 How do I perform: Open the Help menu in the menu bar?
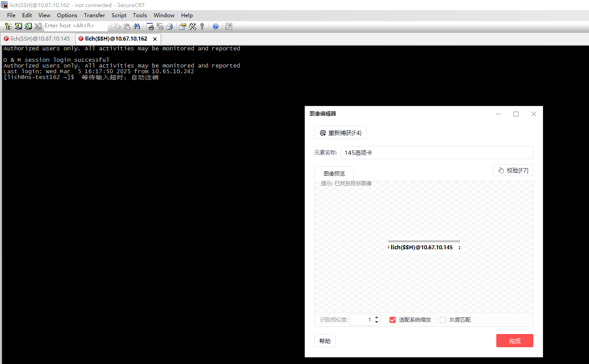187,15
